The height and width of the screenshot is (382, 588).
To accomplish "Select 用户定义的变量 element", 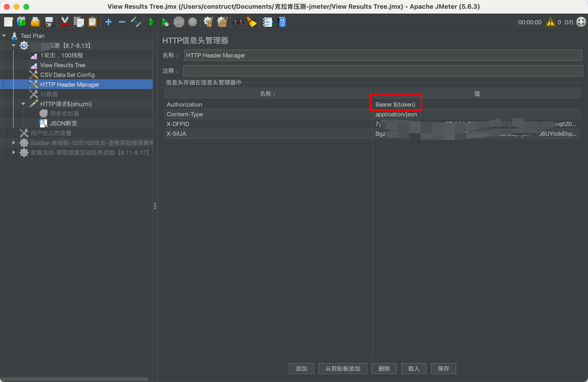I will [51, 133].
